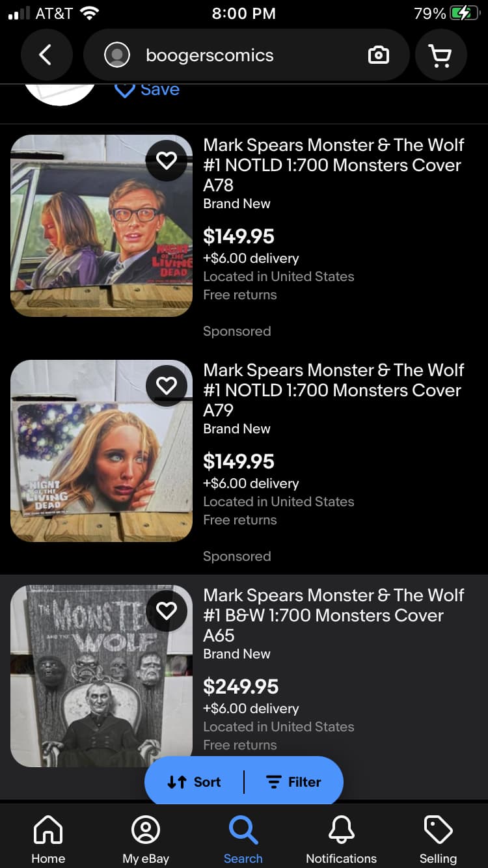
Task: Go to the Home tab
Action: 48,839
